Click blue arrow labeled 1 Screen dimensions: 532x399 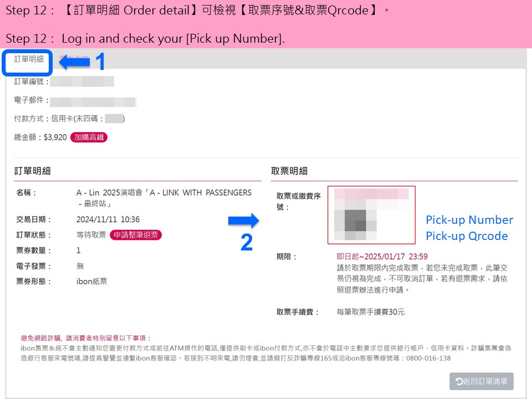[74, 63]
